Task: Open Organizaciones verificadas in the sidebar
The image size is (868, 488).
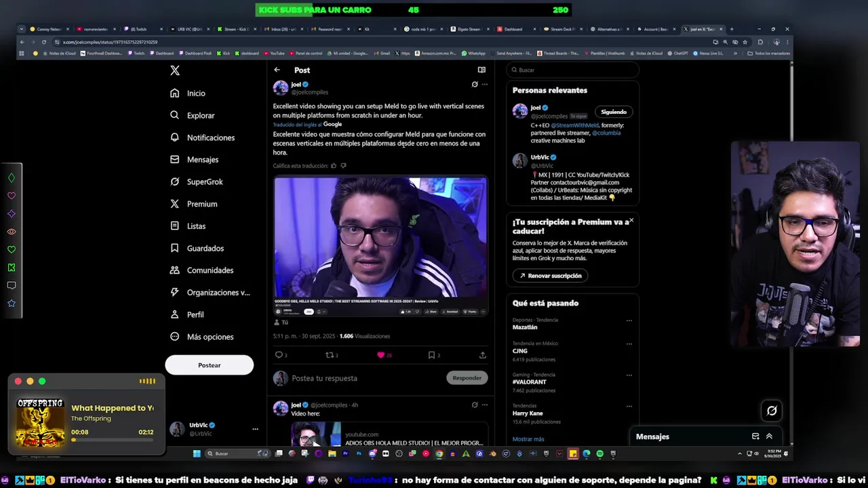Action: coord(210,293)
